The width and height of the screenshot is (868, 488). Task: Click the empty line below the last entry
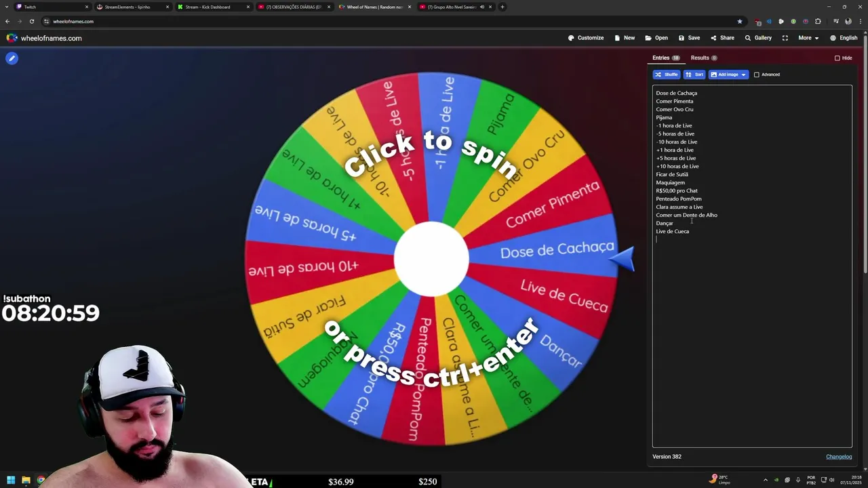click(752, 239)
